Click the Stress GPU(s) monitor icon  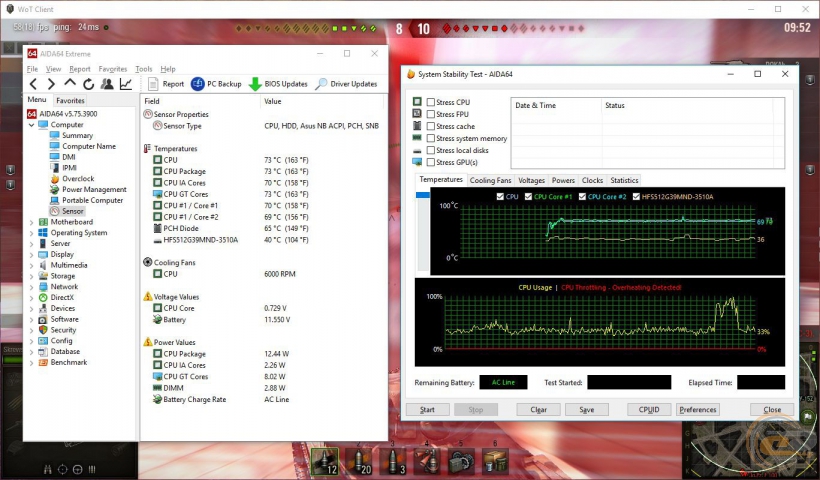coord(417,162)
